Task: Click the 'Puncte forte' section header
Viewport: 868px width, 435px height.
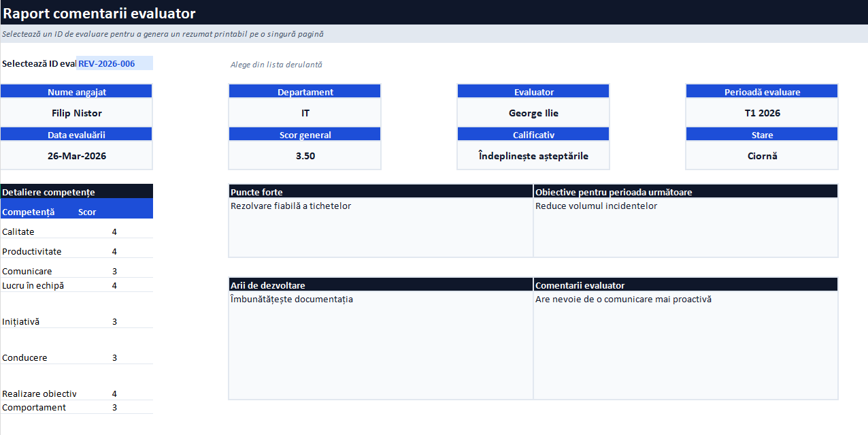Action: click(381, 192)
